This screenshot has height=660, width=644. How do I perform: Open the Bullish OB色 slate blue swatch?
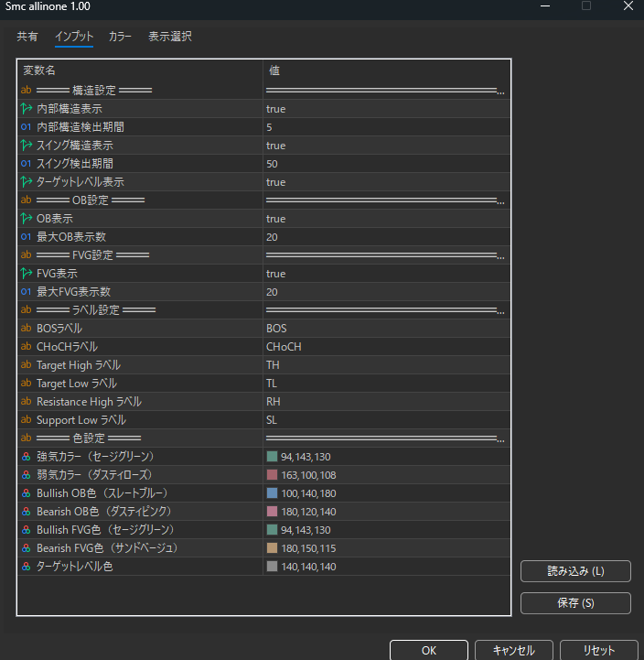click(x=273, y=492)
